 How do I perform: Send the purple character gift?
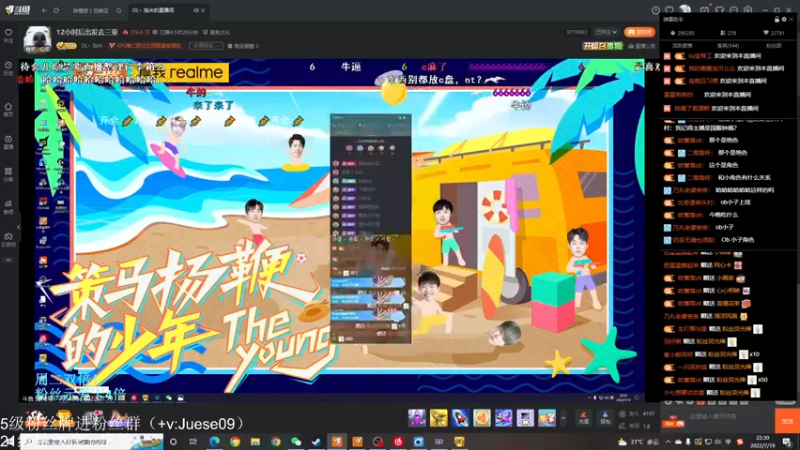[417, 418]
